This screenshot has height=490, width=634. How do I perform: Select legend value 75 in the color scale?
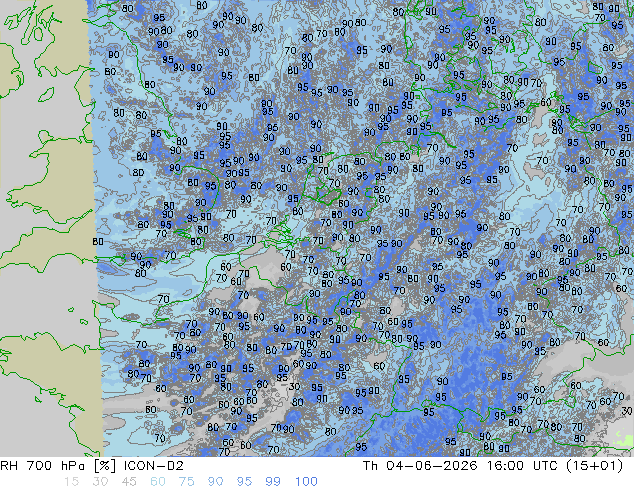(186, 482)
